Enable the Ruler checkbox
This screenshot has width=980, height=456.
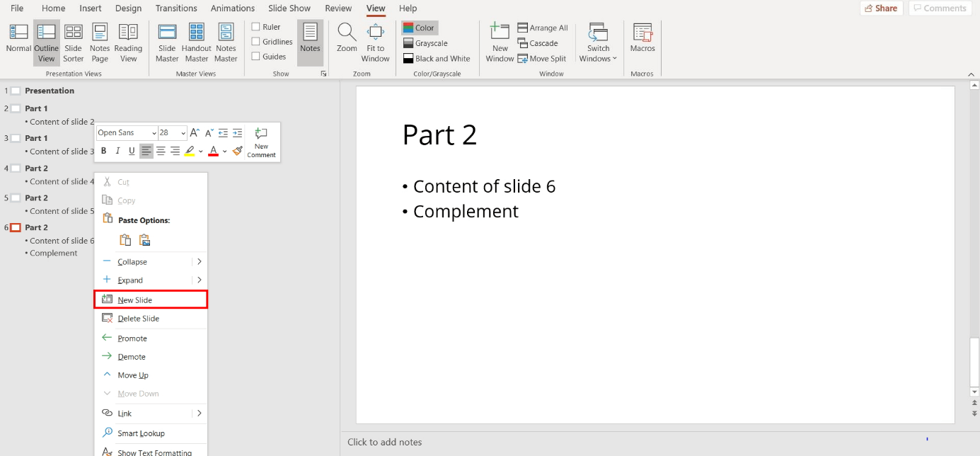pos(256,27)
